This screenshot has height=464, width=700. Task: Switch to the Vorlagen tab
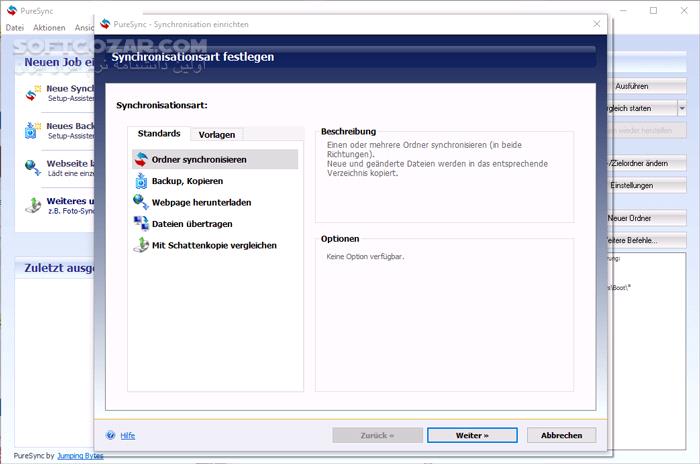(x=217, y=134)
